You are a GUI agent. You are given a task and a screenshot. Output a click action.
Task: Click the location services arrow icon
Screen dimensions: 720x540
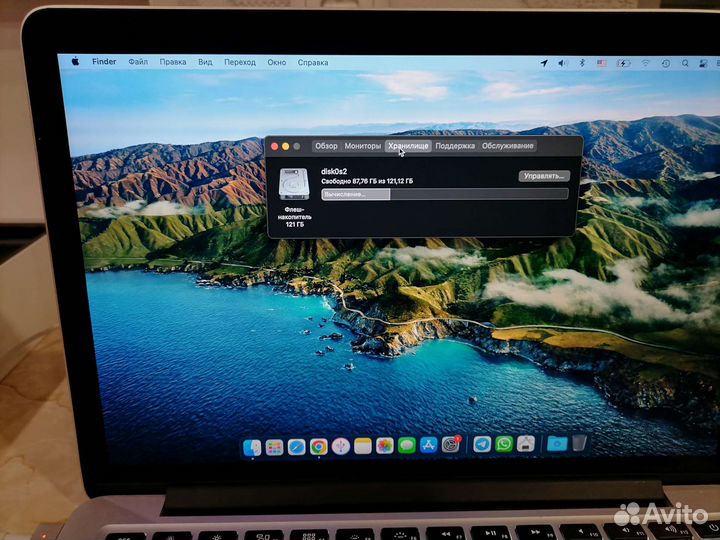point(544,63)
